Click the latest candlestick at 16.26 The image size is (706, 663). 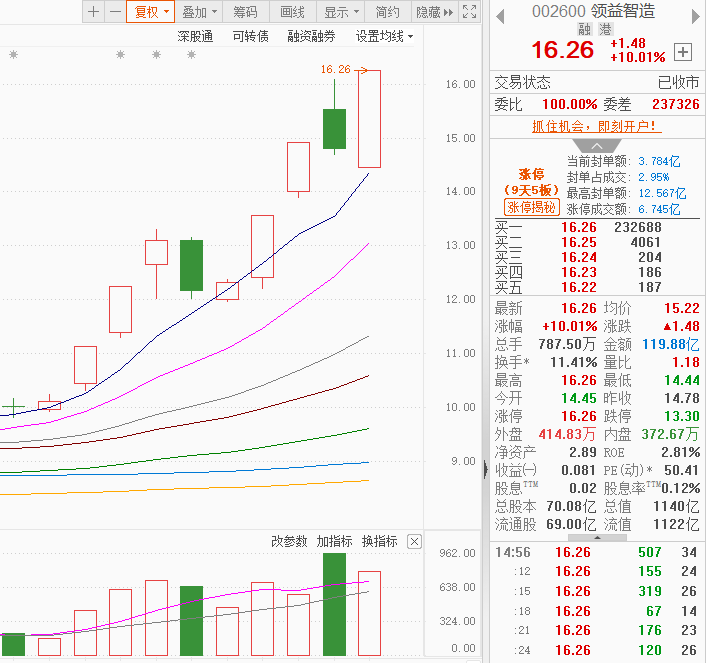point(369,118)
